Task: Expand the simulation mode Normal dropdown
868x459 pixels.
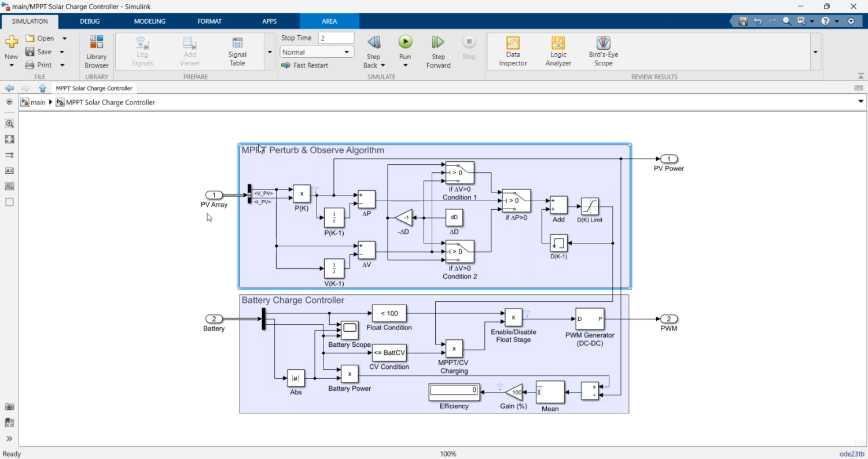Action: 347,52
